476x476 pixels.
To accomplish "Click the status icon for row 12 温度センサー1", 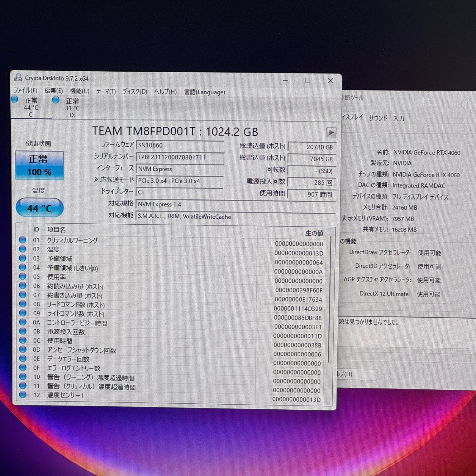I will click(23, 395).
